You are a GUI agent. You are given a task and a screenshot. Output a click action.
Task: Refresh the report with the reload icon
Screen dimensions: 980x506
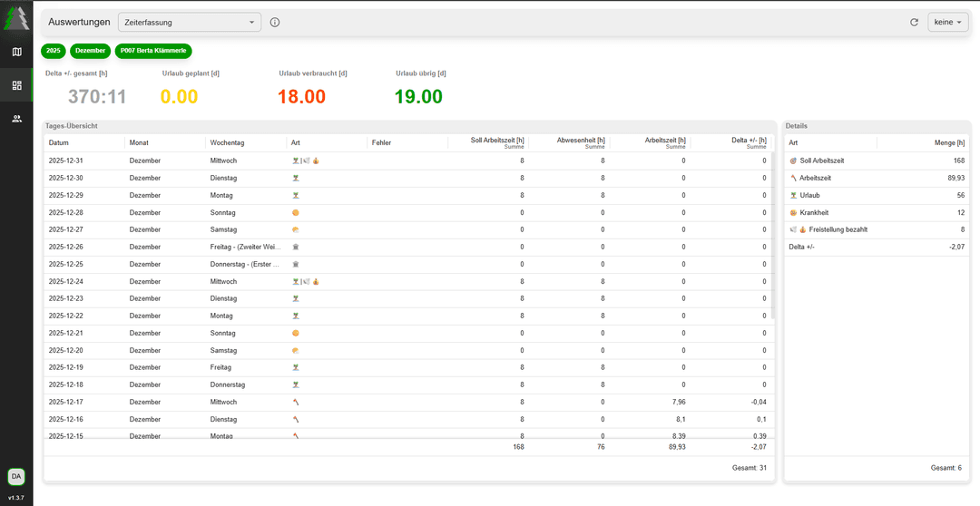914,22
